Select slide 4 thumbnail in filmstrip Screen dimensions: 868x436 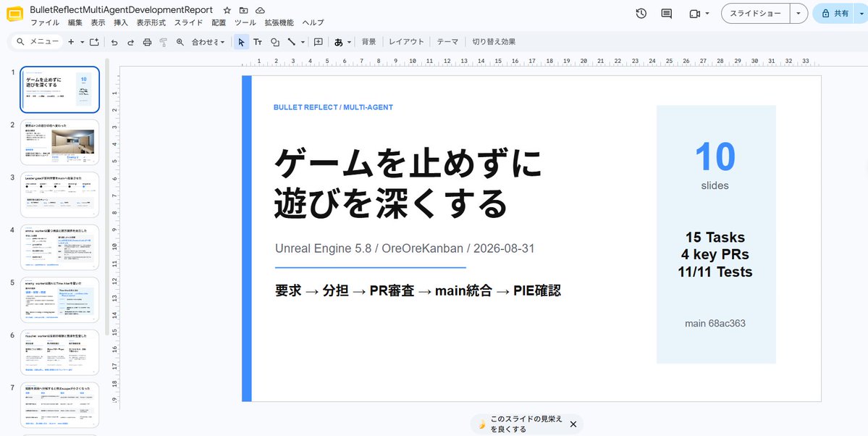(60, 248)
